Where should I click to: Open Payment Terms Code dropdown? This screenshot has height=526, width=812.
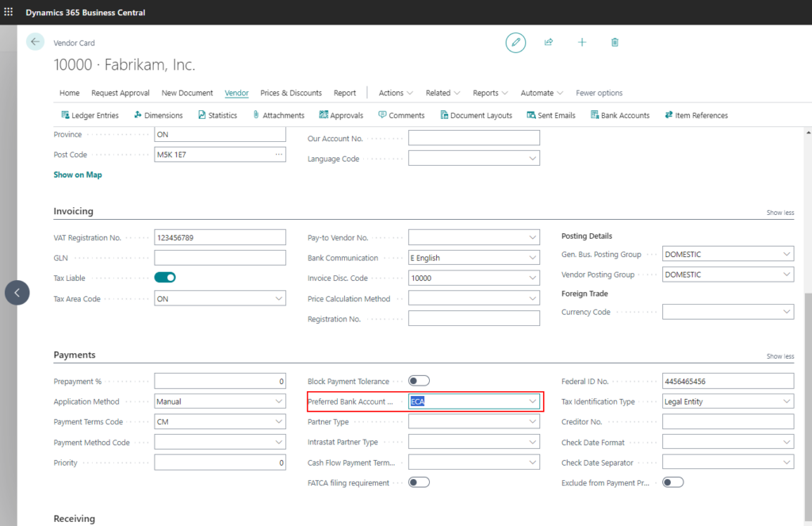click(x=278, y=421)
